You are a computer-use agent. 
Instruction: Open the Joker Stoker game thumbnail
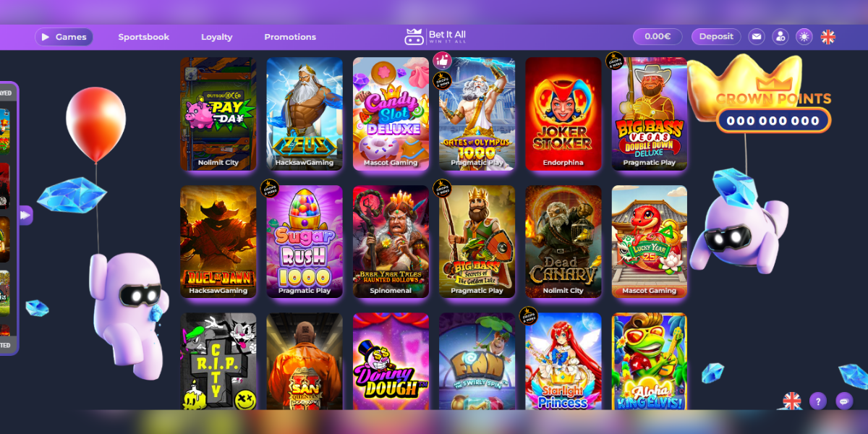pos(563,114)
